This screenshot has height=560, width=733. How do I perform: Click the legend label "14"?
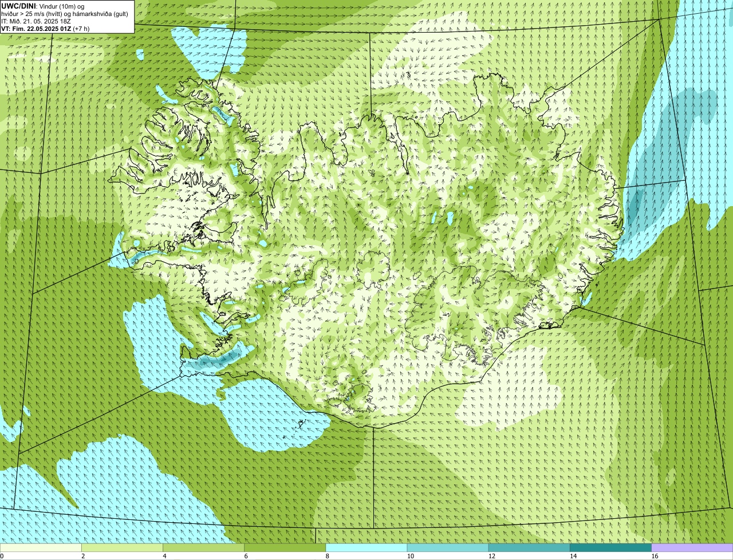coord(573,556)
